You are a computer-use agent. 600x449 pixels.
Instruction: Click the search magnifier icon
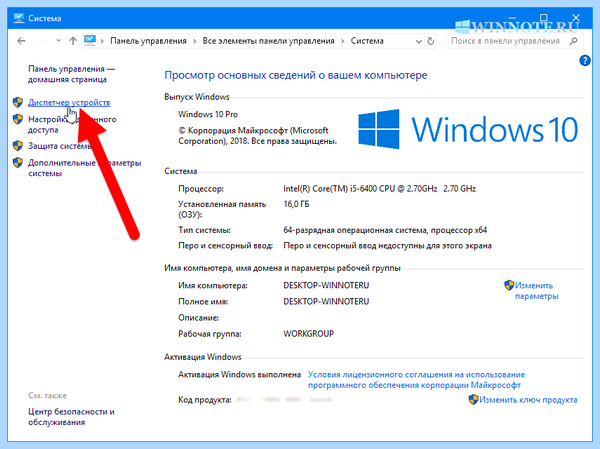click(573, 41)
